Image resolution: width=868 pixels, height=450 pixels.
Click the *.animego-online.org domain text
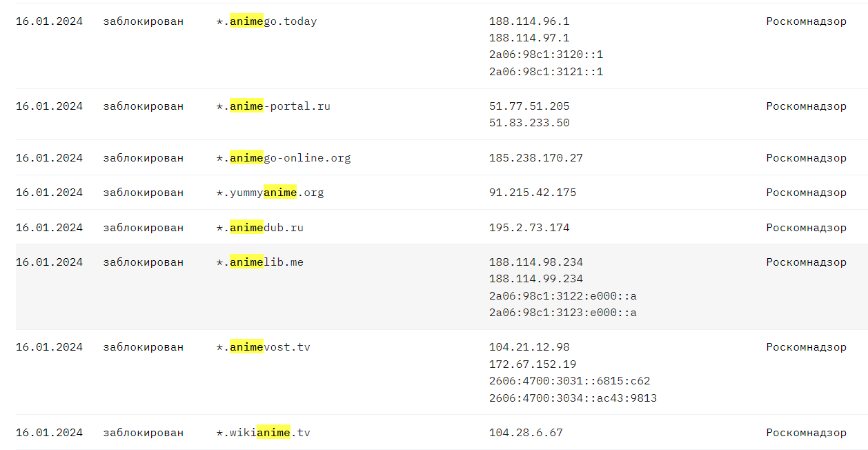pyautogui.click(x=284, y=158)
